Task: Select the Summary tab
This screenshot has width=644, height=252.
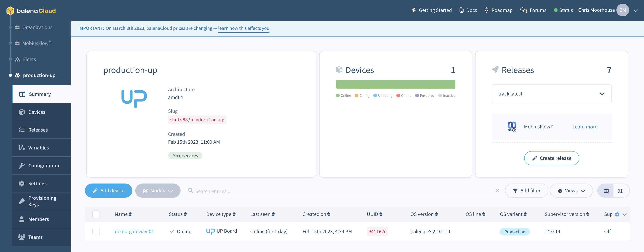Action: tap(42, 94)
